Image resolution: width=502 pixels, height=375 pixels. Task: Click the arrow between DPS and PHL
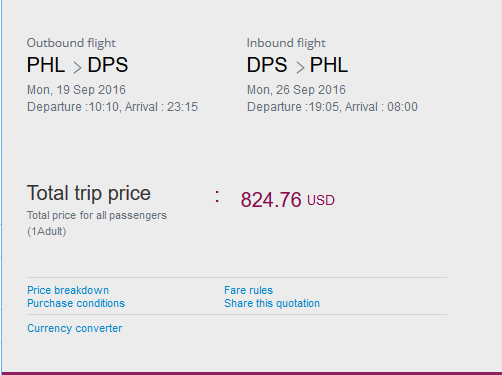coord(300,68)
